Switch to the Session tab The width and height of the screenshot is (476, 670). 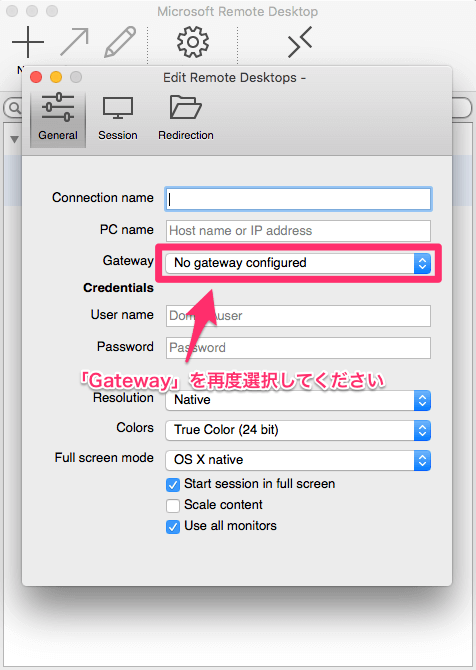[118, 118]
